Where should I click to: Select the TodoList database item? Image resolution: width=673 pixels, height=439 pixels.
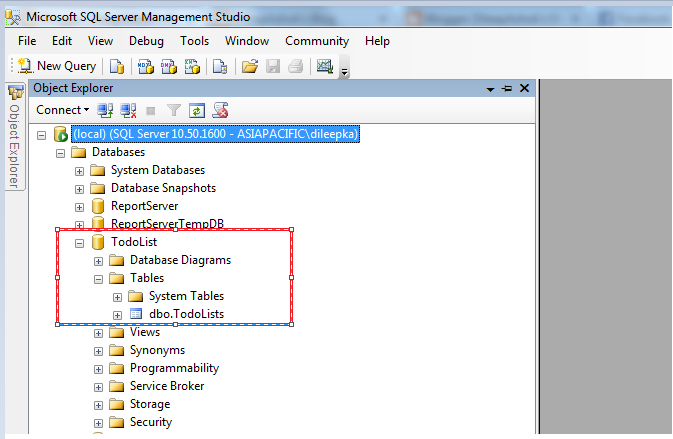point(134,242)
